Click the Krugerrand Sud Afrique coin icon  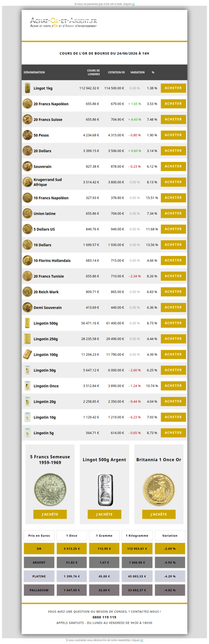point(27,182)
